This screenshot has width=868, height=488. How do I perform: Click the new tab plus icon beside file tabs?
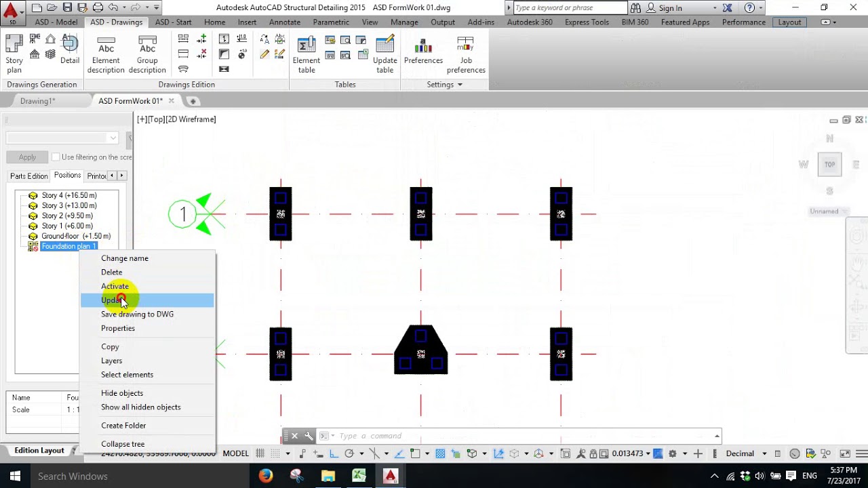point(193,101)
